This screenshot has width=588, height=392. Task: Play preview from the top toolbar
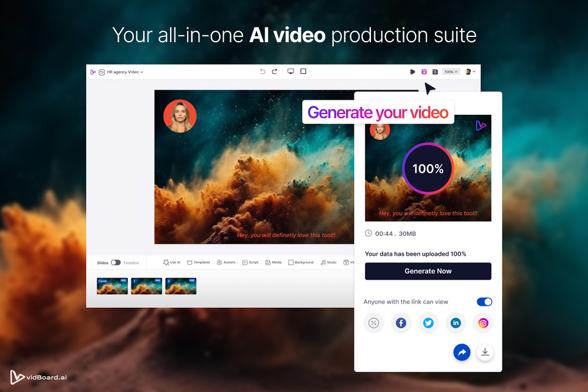tap(412, 72)
